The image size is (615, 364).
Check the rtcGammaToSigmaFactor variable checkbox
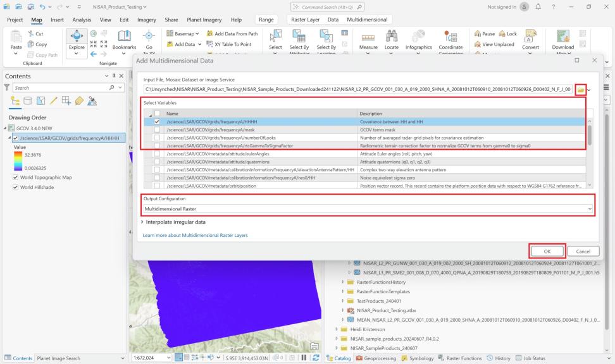pos(157,146)
